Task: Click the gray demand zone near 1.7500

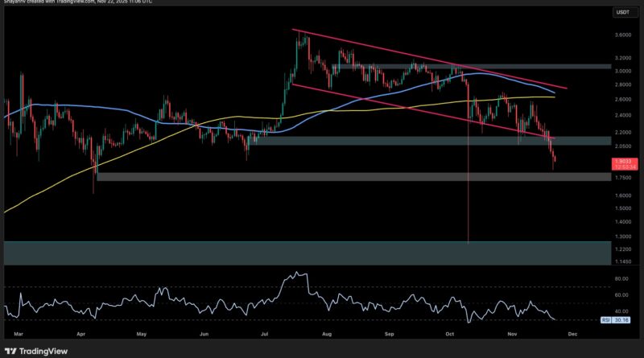Action: (322, 177)
